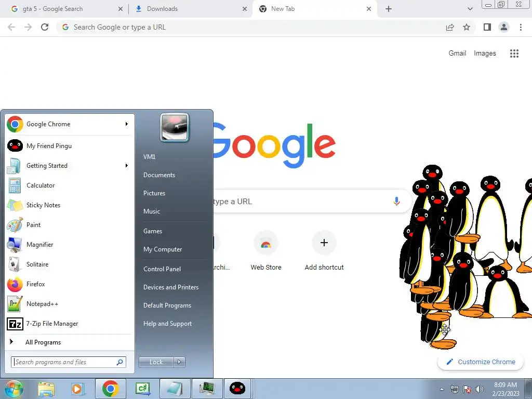Image resolution: width=532 pixels, height=399 pixels.
Task: Click the Lock button
Action: [156, 362]
